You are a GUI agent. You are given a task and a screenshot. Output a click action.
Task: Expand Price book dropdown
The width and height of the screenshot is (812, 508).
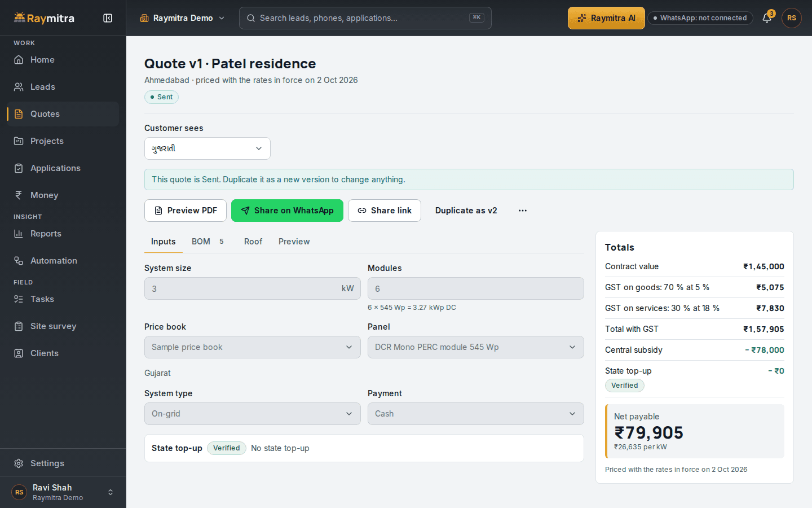(x=253, y=347)
